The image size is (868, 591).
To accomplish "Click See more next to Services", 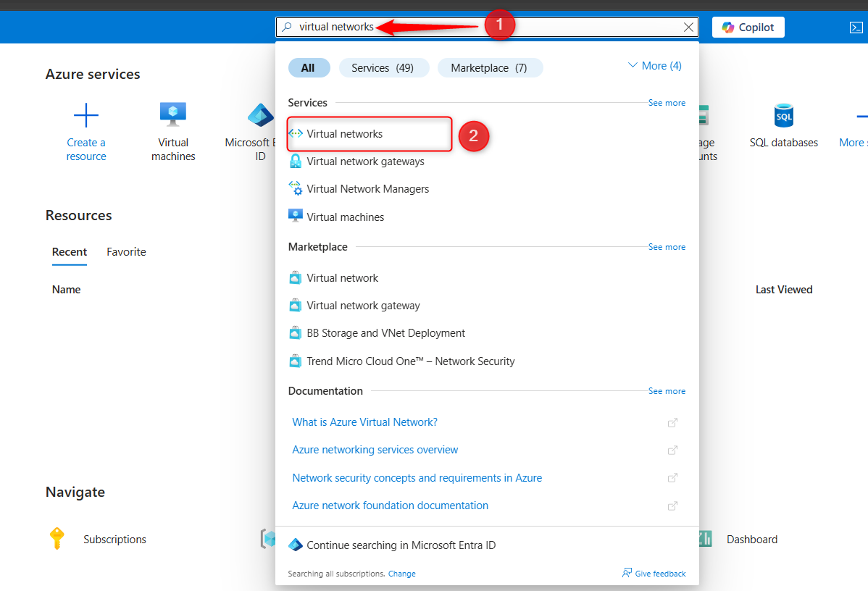I will [x=667, y=103].
